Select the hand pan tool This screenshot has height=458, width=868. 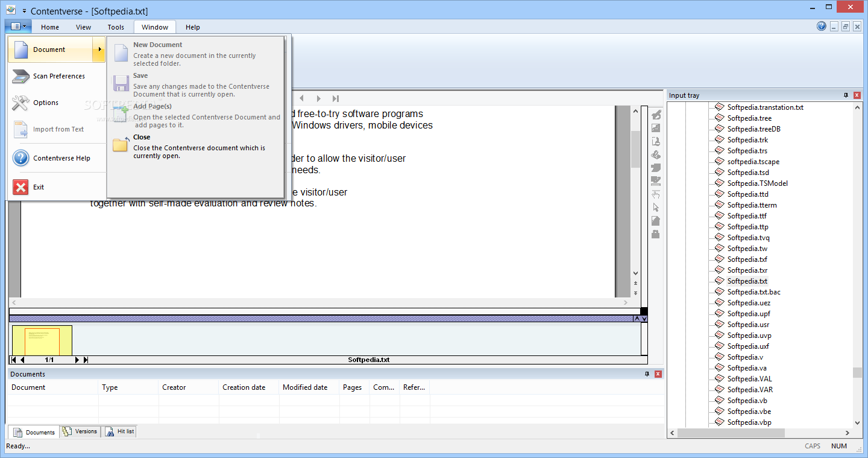pos(656,194)
